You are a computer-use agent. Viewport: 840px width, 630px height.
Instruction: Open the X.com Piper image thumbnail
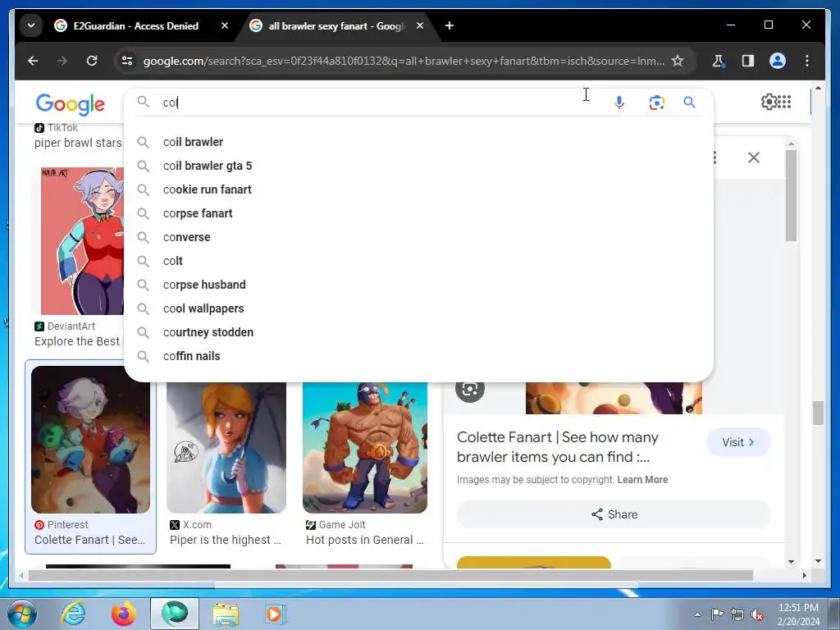226,447
